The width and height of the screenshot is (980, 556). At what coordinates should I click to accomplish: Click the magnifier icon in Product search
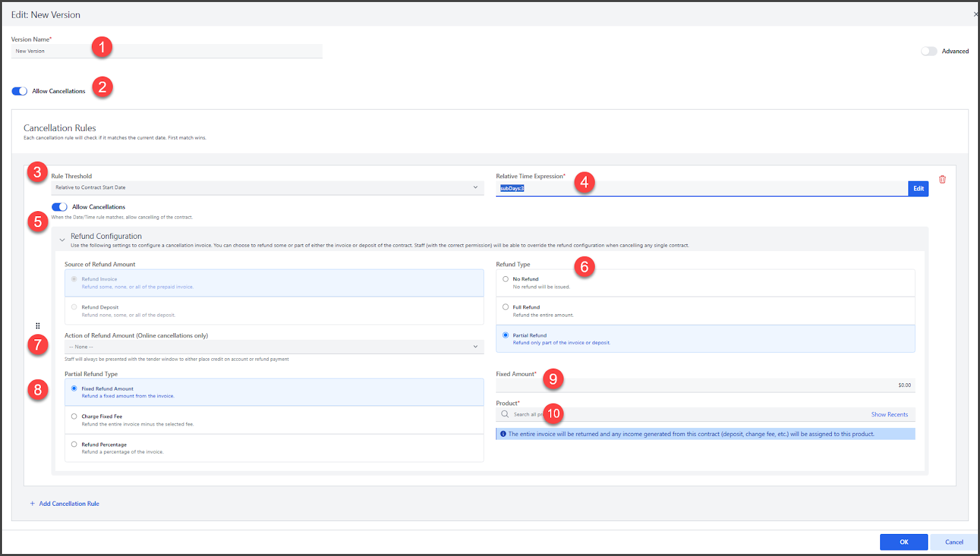coord(505,415)
